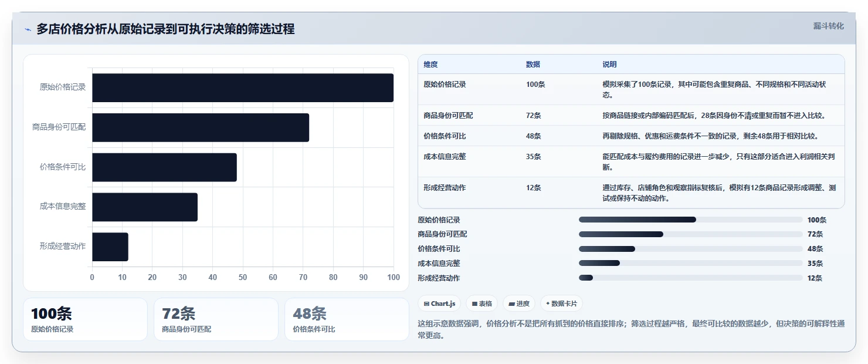Click the 形成经营动作 label in the progress list
The width and height of the screenshot is (868, 364).
(x=439, y=278)
